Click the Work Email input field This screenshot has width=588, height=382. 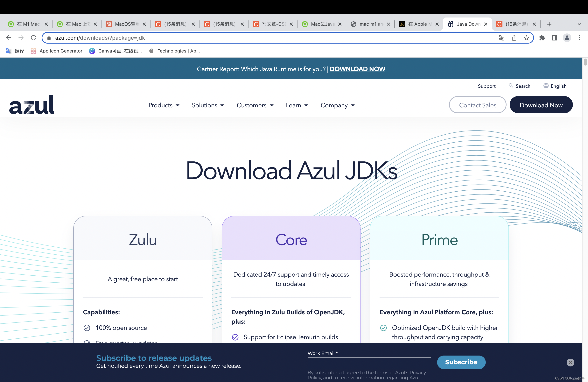[x=369, y=363]
